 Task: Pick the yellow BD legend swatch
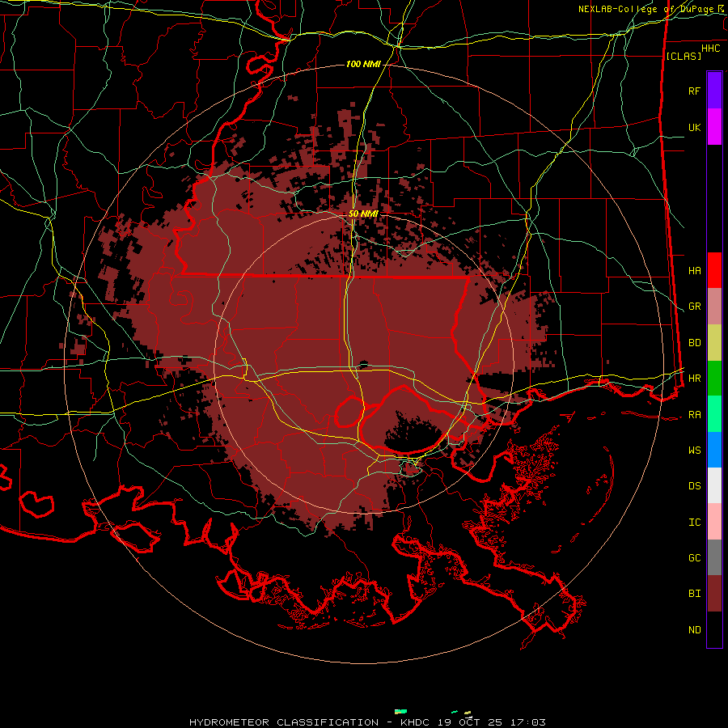[x=714, y=343]
